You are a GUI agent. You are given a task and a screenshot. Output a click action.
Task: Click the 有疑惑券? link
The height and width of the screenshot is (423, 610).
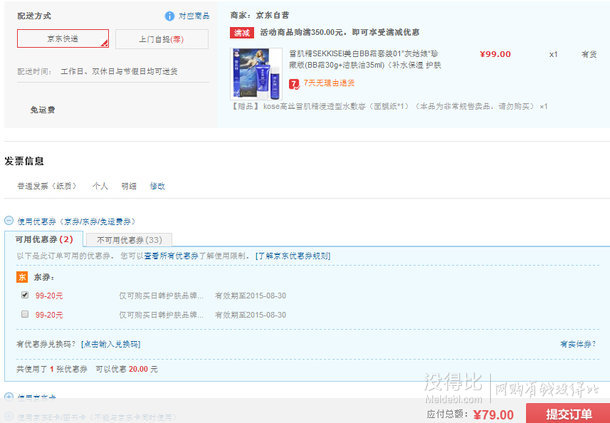coord(578,344)
